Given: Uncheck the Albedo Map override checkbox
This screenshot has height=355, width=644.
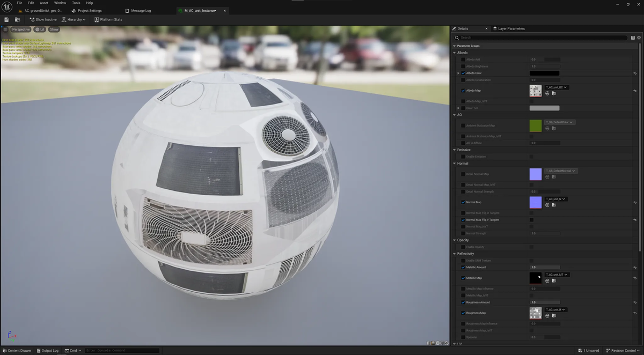Looking at the screenshot, I should [x=463, y=91].
